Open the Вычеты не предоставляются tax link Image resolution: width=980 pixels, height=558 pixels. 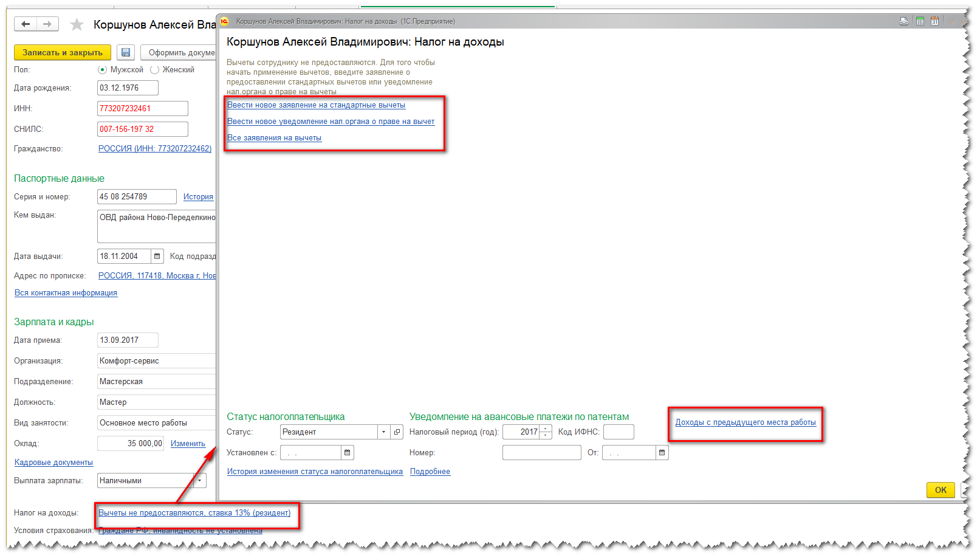point(194,513)
